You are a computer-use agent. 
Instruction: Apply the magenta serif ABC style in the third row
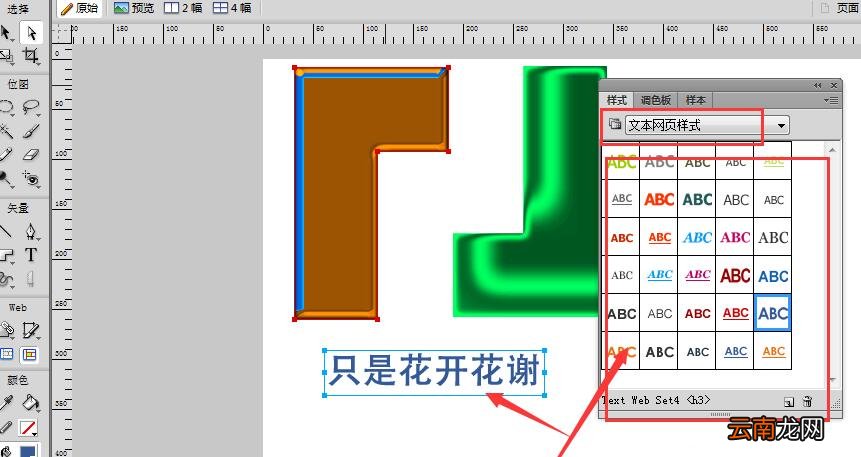pyautogui.click(x=735, y=237)
